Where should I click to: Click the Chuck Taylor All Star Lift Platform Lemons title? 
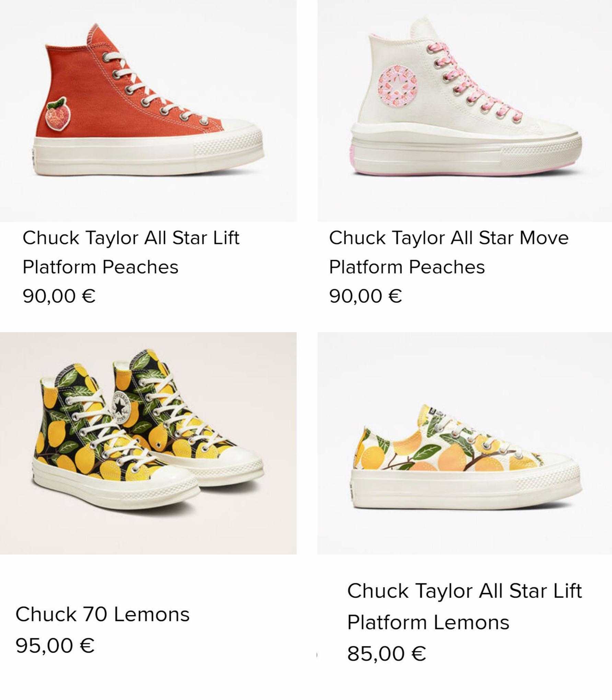[464, 606]
